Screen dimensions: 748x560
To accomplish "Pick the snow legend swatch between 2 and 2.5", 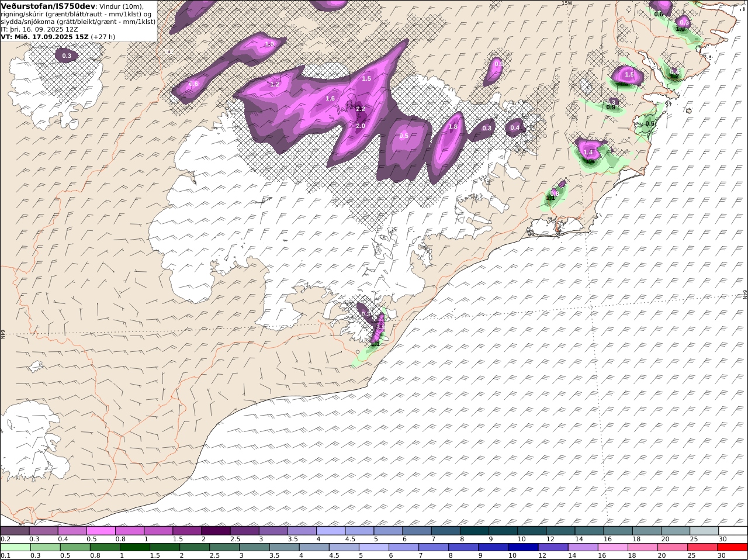I will 216,531.
